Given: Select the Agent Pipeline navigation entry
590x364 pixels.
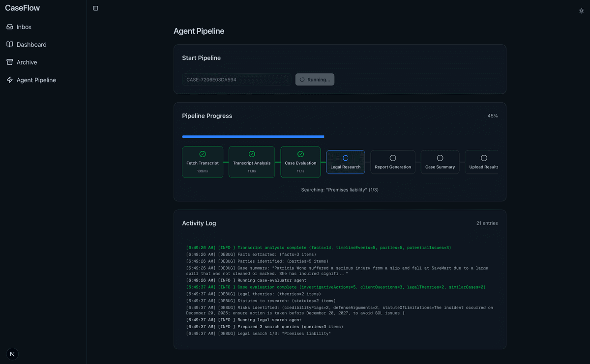Looking at the screenshot, I should pos(37,80).
